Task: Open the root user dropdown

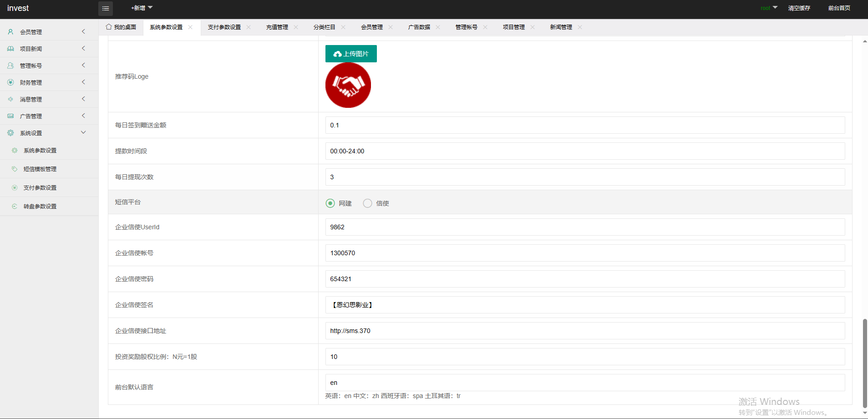Action: [x=769, y=8]
